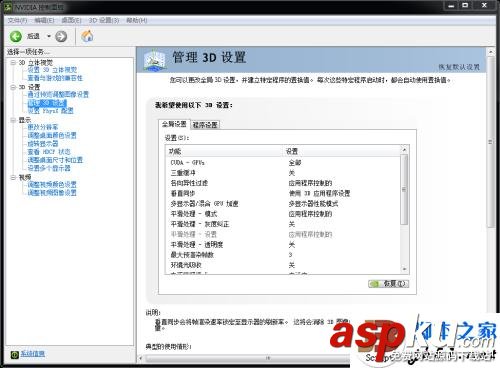Collapse the 3D 立体视觉 tree node
The height and width of the screenshot is (368, 500).
click(13, 63)
